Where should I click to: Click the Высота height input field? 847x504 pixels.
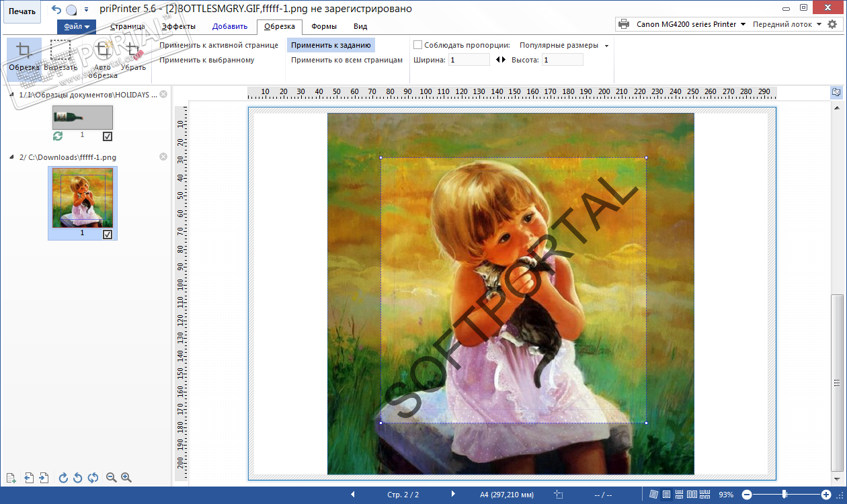point(563,60)
